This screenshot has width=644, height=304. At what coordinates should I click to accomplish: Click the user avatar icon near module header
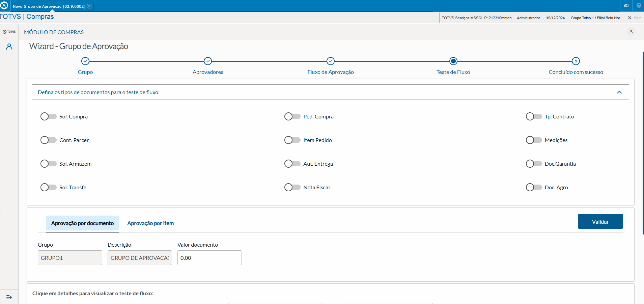(631, 32)
